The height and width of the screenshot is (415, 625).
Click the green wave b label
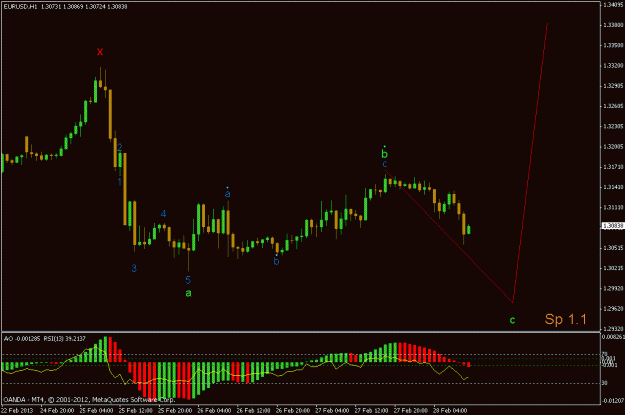[x=385, y=153]
